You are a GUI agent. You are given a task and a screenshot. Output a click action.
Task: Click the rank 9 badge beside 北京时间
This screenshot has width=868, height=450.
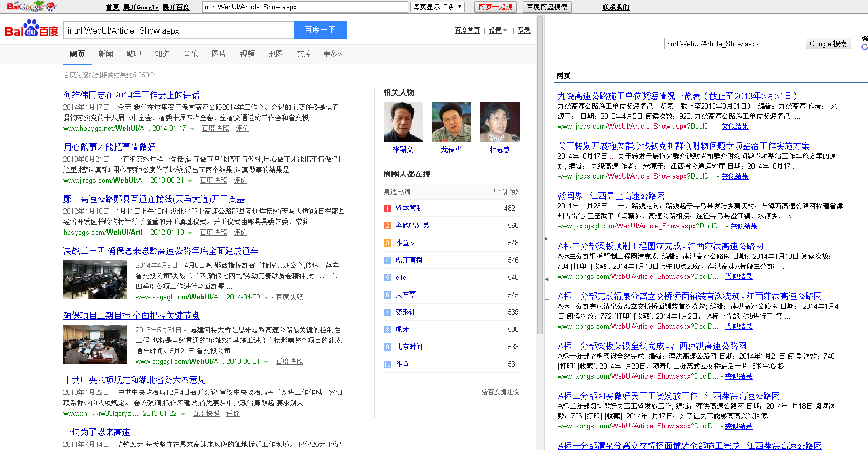[387, 347]
